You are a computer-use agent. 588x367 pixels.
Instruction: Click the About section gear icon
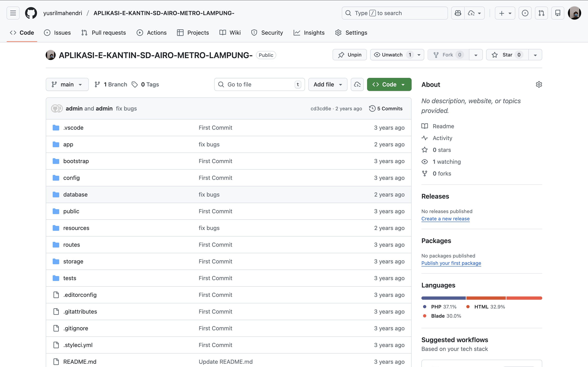[539, 84]
